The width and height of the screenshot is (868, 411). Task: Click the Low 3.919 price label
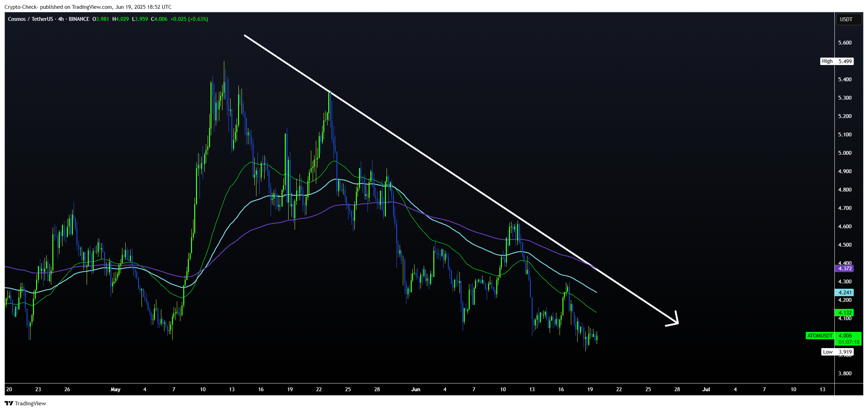(x=837, y=352)
